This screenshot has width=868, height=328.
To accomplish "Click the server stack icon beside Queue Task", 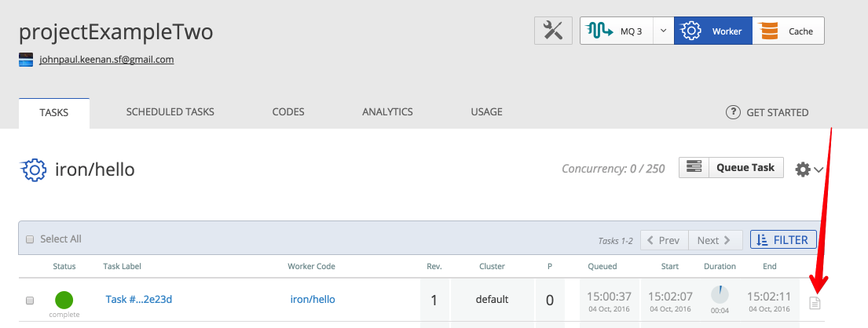I will tap(694, 167).
